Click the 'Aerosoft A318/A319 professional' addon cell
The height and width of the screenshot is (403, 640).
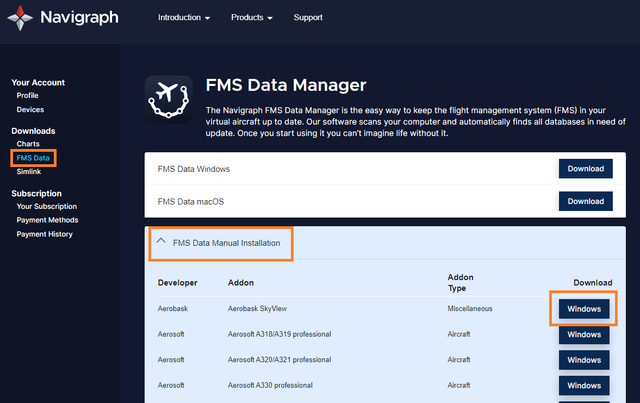click(279, 334)
